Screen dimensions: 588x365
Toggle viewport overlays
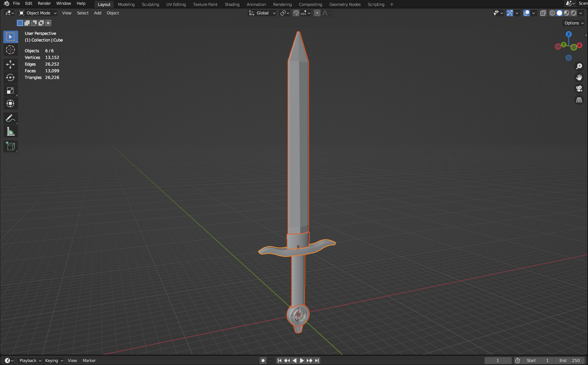click(x=526, y=13)
